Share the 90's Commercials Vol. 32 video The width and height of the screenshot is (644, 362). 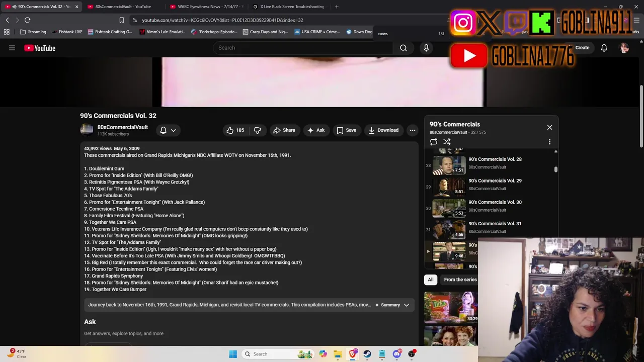(x=284, y=130)
